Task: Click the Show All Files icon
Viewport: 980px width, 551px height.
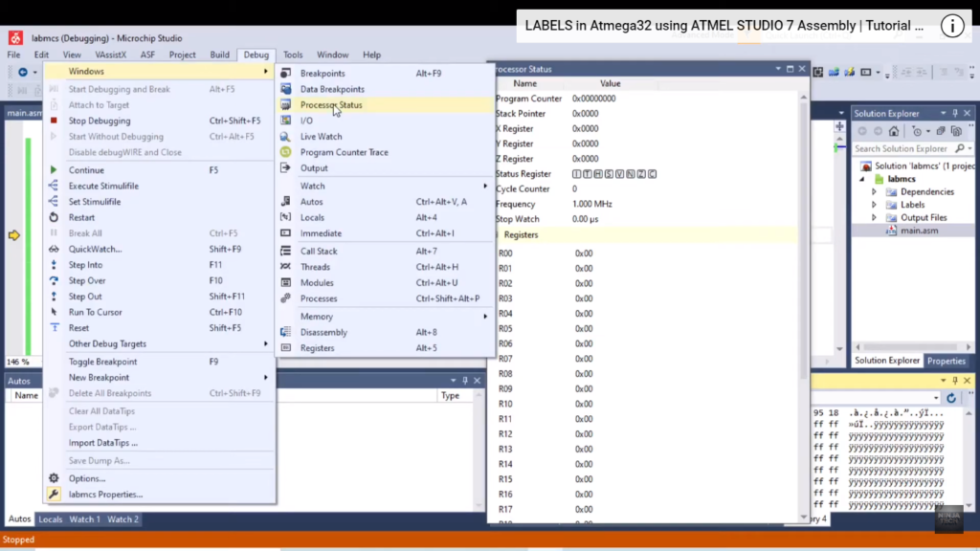Action: 956,131
